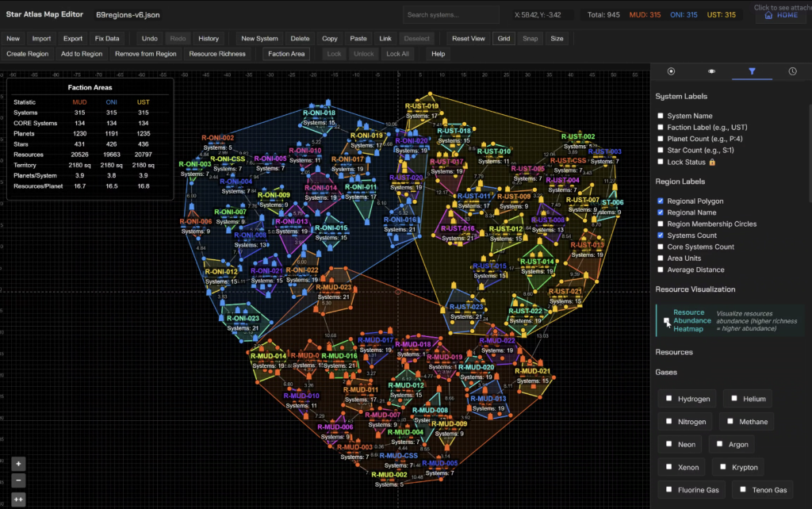Switch to the eye visibility panel tab
Viewport: 812px width, 509px height.
click(x=711, y=71)
